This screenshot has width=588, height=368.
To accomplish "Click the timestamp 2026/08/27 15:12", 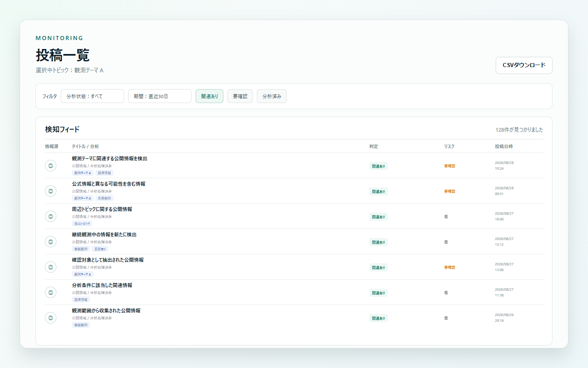I will coord(504,242).
